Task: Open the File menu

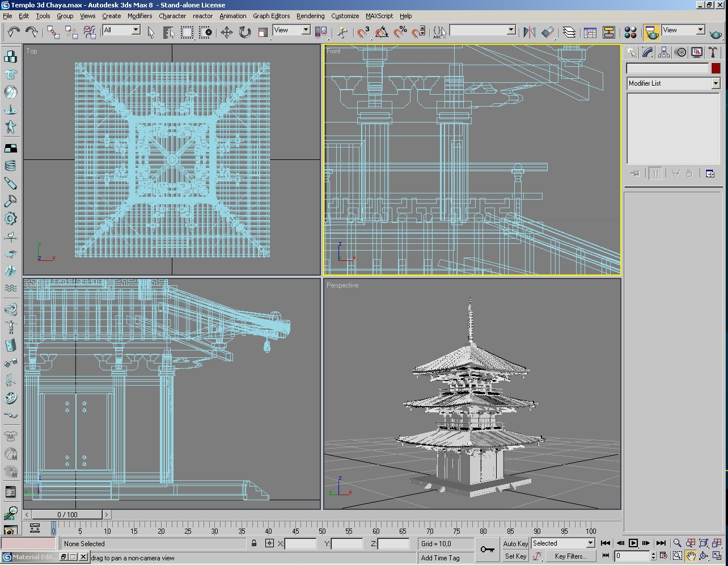Action: click(7, 16)
